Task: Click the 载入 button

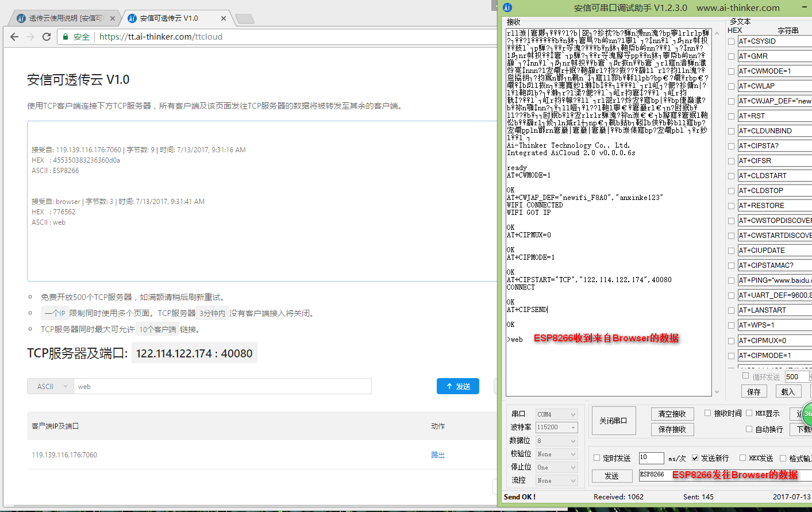Action: coord(788,391)
